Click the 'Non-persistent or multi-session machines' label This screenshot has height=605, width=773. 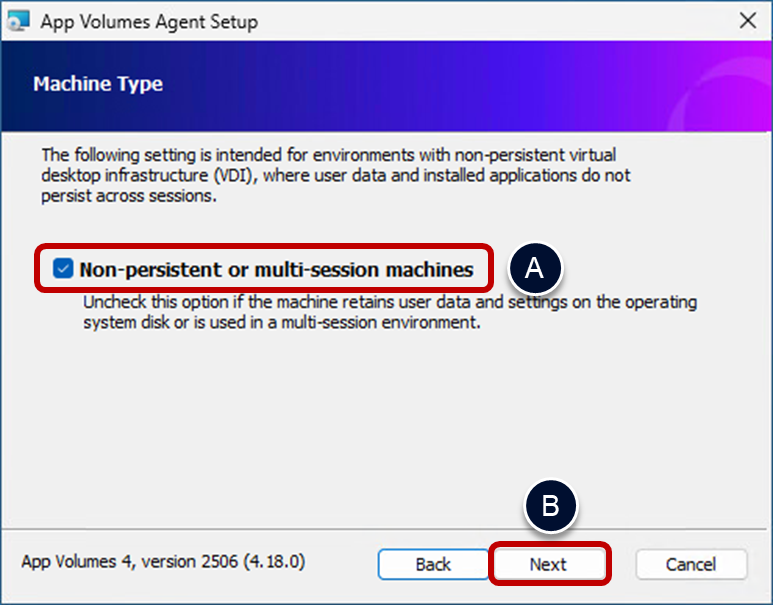276,269
